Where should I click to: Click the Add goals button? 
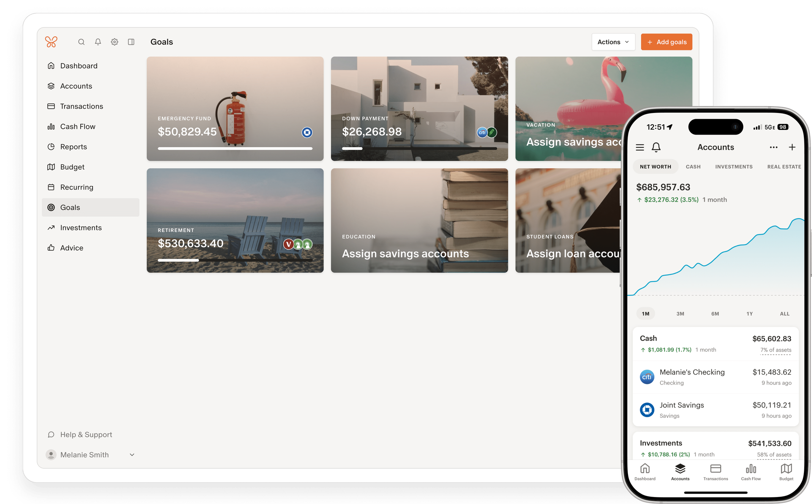[x=666, y=42]
